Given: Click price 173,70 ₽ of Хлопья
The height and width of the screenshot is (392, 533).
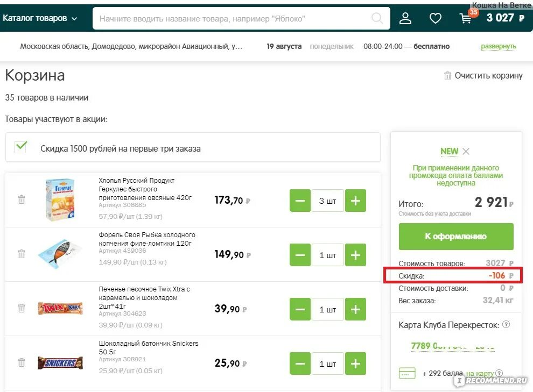Looking at the screenshot, I should 232,201.
